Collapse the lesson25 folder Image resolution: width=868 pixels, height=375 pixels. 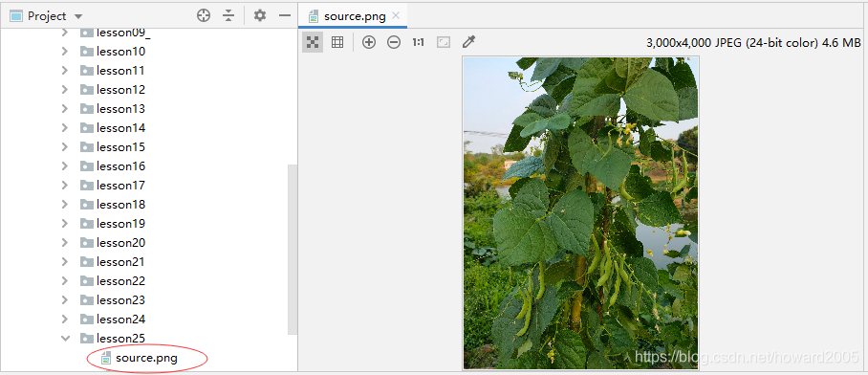coord(65,338)
